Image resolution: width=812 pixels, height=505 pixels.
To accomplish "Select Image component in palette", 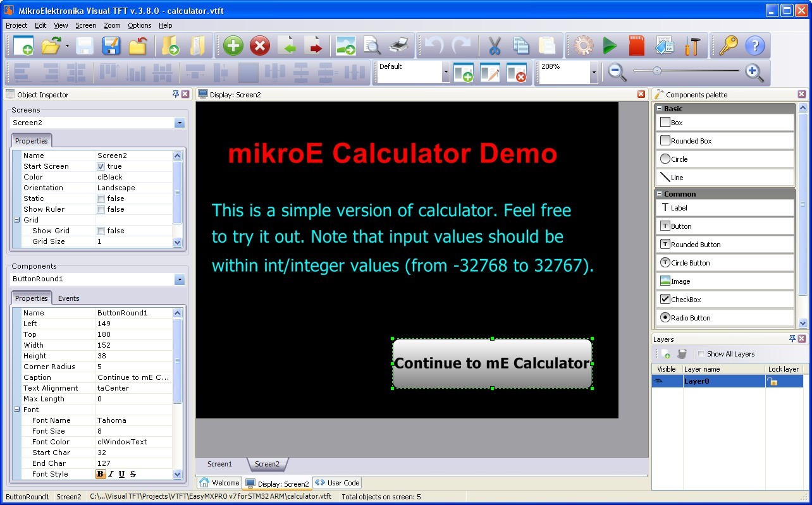I will [725, 281].
